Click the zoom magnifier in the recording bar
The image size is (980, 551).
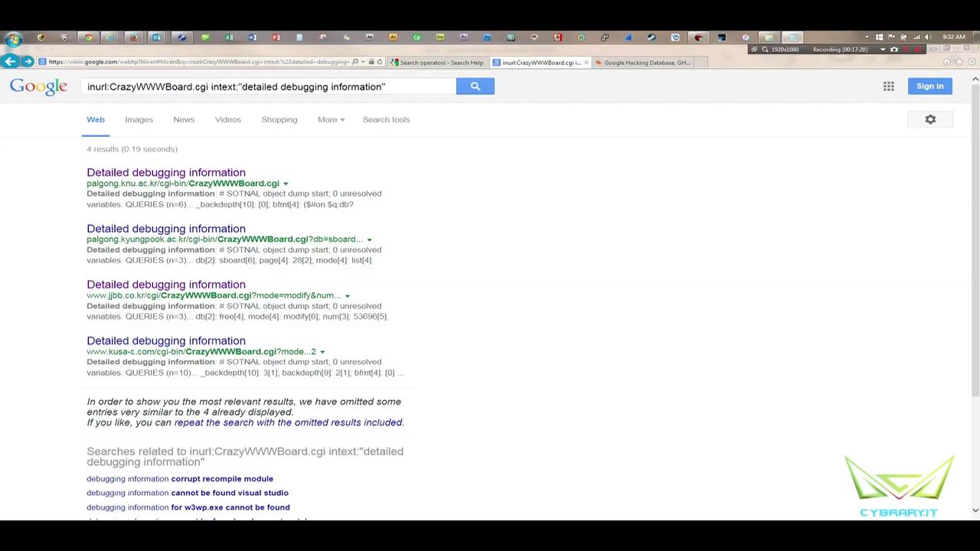pyautogui.click(x=765, y=49)
